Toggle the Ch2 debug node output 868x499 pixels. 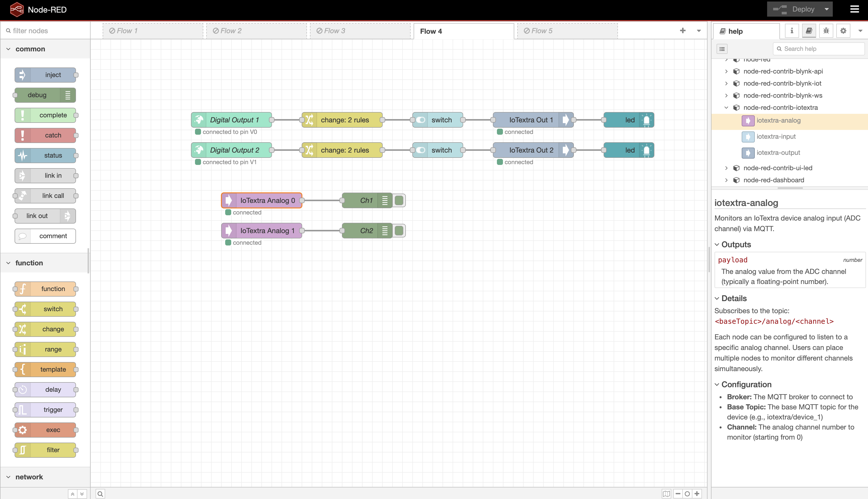[399, 231]
